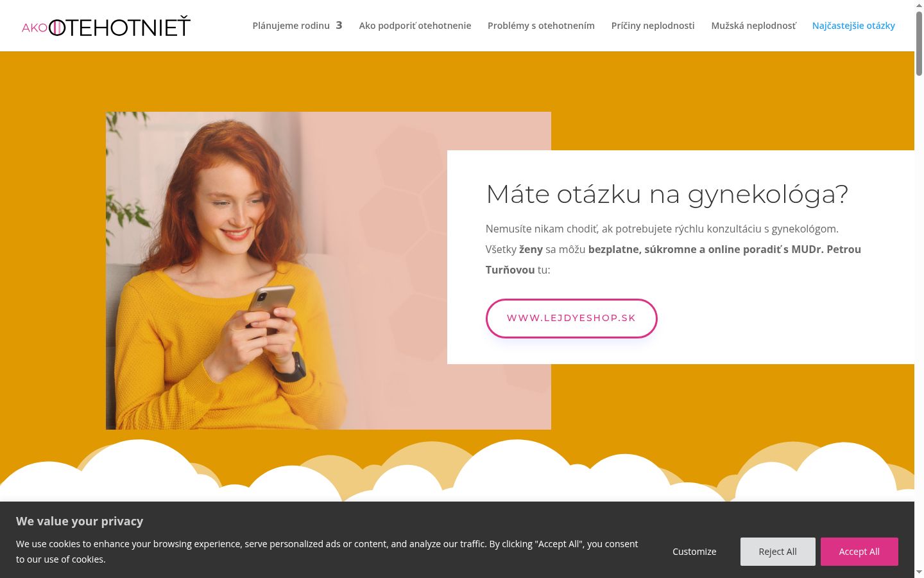Click the page vertical scrollbar thumb
The width and height of the screenshot is (924, 578).
(x=919, y=43)
